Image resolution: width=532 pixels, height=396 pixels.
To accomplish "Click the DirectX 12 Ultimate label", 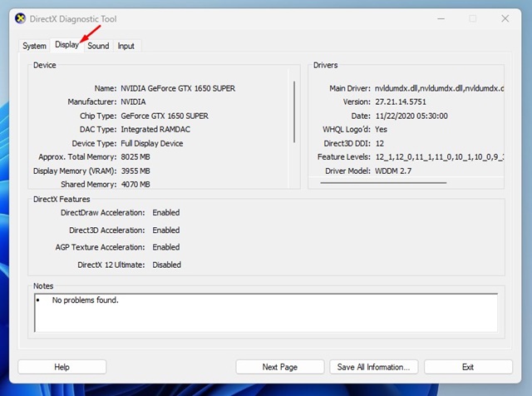I will pyautogui.click(x=111, y=265).
